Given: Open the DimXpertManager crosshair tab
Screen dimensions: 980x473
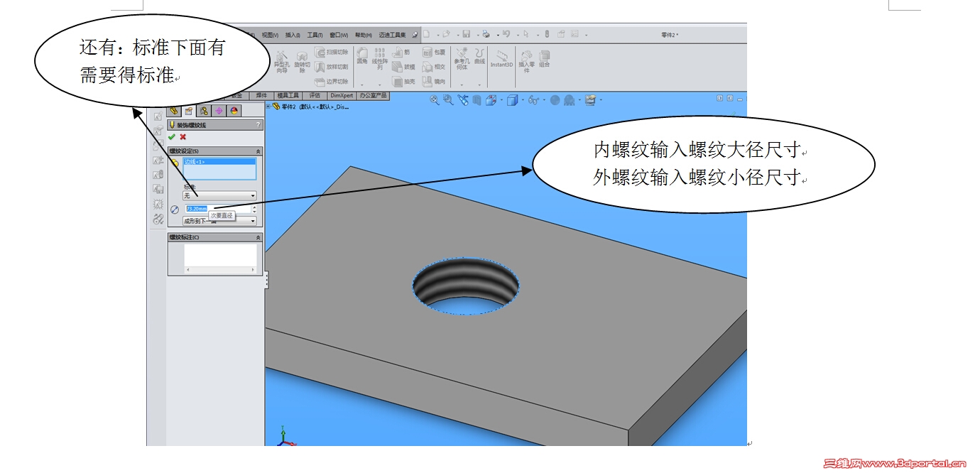Looking at the screenshot, I should (219, 111).
